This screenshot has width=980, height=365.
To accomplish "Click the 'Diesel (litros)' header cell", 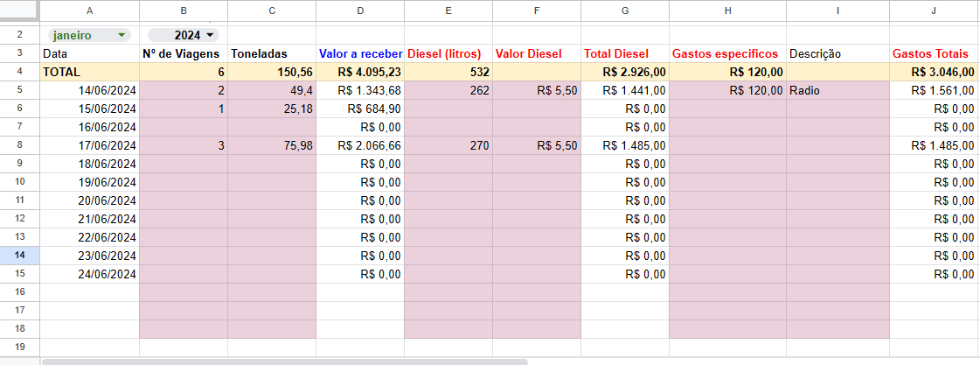I will pos(448,54).
